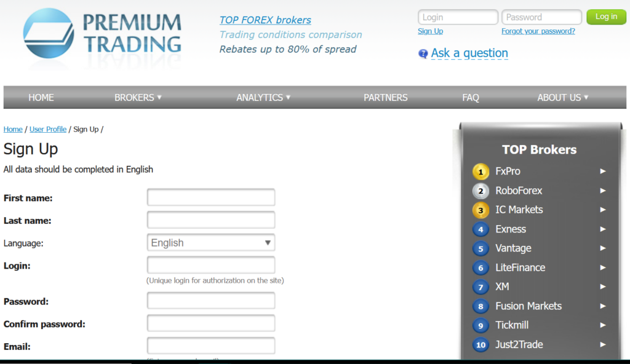630x364 pixels.
Task: Focus the header Password field
Action: pos(541,17)
